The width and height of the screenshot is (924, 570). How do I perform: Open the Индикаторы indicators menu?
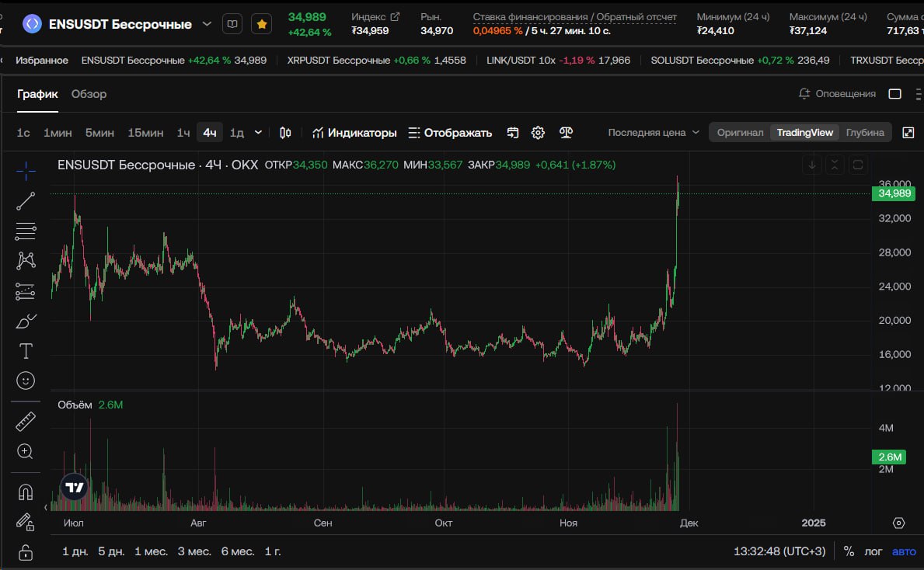point(354,133)
